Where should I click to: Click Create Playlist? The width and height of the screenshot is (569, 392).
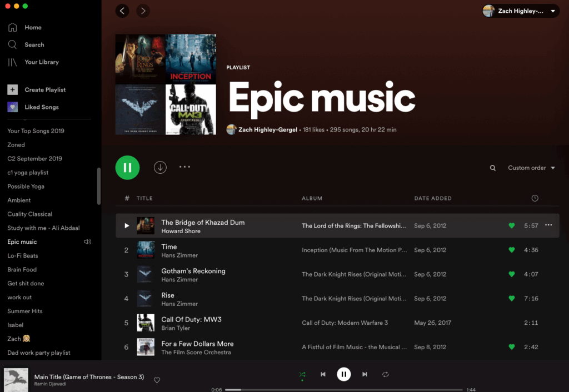[x=45, y=89]
